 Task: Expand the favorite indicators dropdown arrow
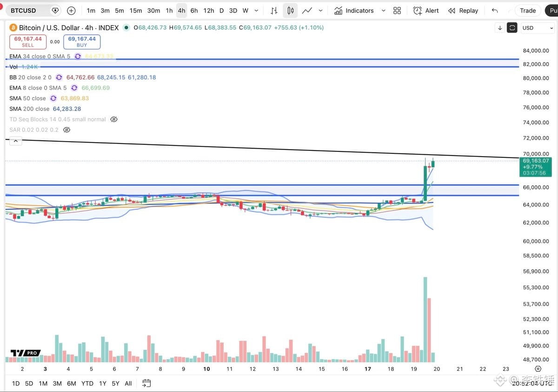tap(383, 10)
